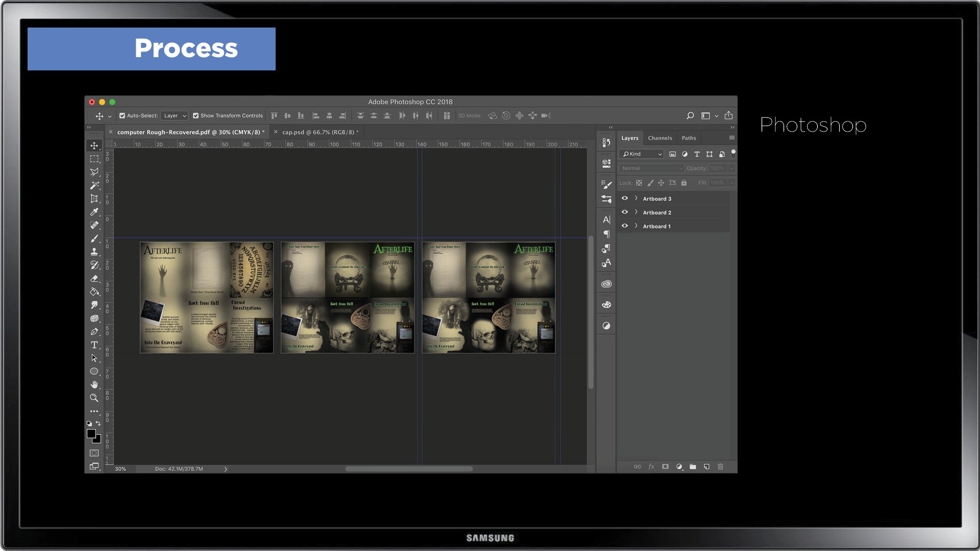Screen dimensions: 980x551
Task: Click the horizontal scrollbar below the canvas
Action: (x=409, y=469)
